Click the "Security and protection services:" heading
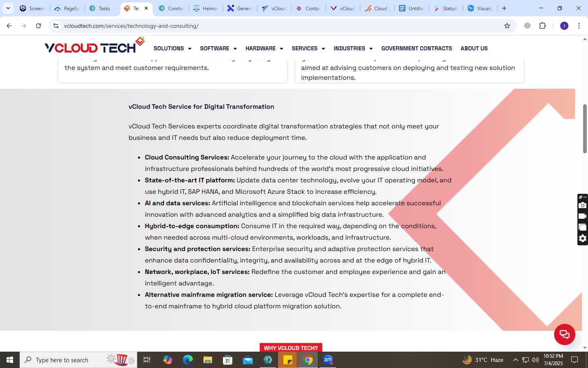Image resolution: width=588 pixels, height=368 pixels. [x=198, y=249]
